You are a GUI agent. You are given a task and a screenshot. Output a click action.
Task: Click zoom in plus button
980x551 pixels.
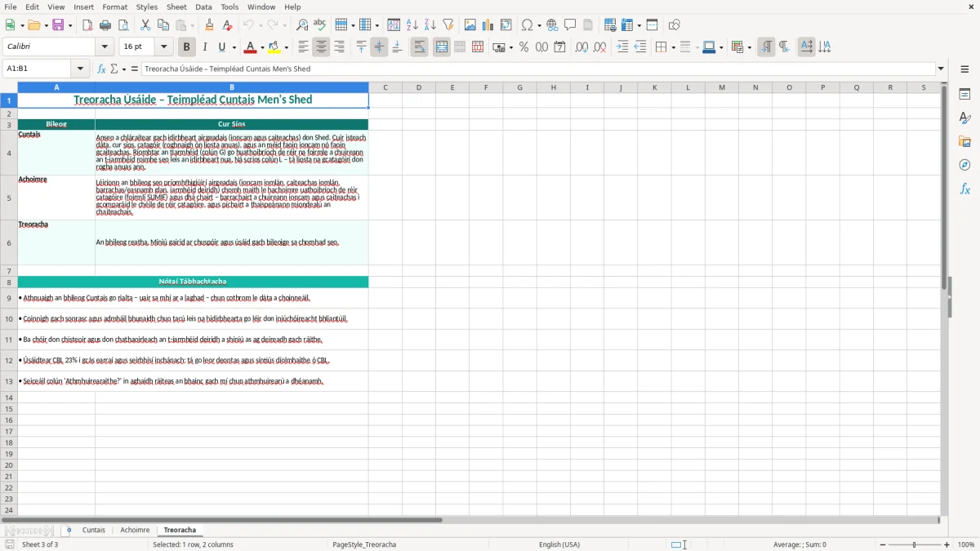click(947, 544)
